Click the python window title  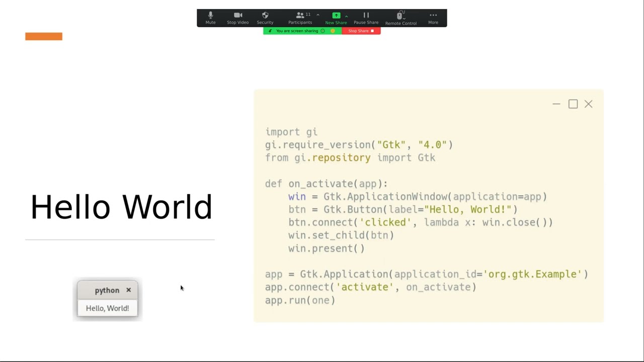[x=107, y=290]
